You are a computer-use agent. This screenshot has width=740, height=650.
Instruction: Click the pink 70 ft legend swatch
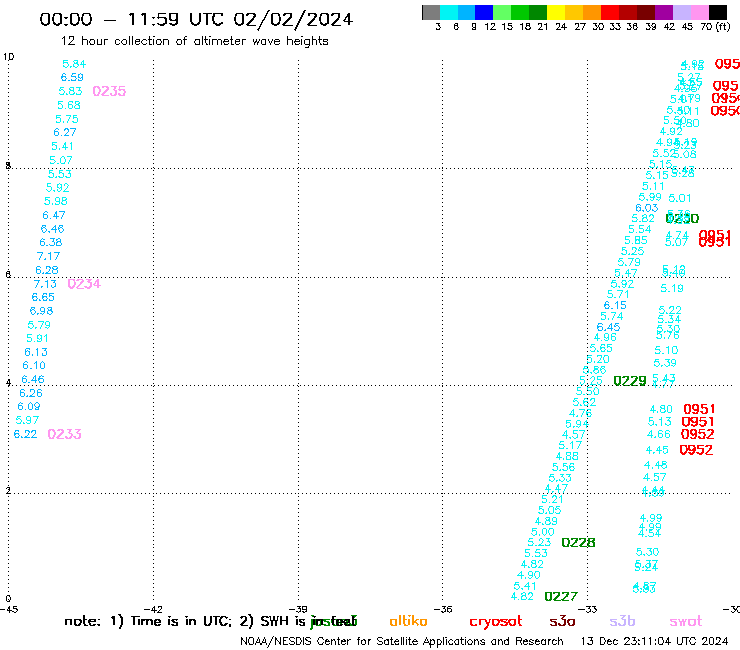coord(699,12)
